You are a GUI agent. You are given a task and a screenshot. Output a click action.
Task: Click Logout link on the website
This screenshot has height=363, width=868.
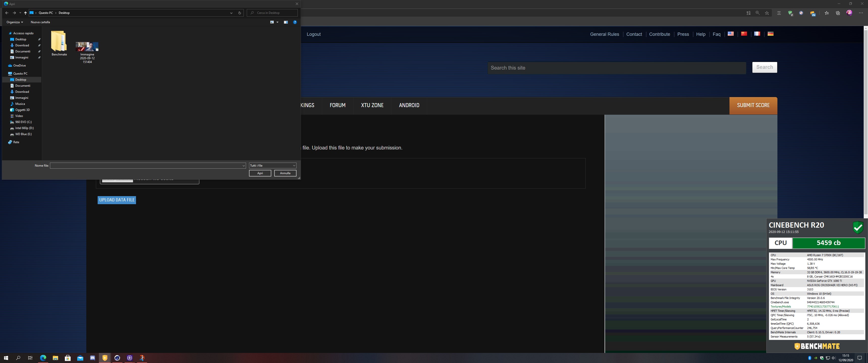(313, 34)
